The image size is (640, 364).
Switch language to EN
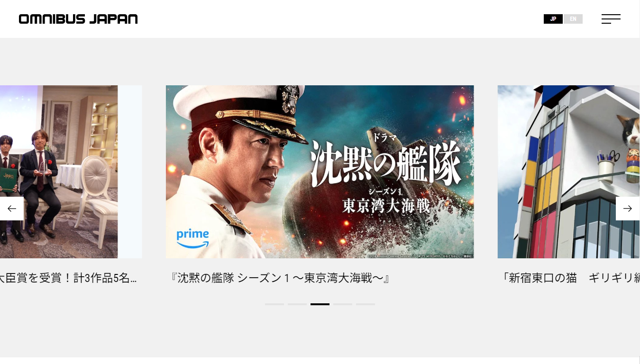tap(573, 19)
